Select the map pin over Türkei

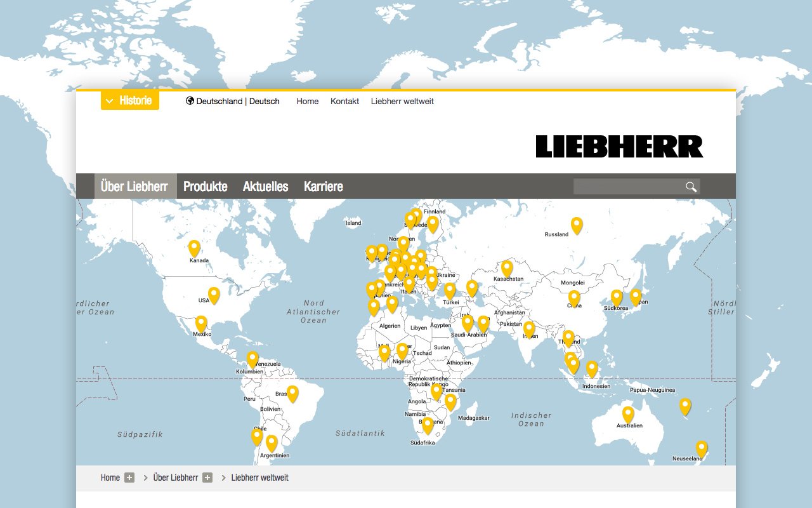[x=450, y=291]
